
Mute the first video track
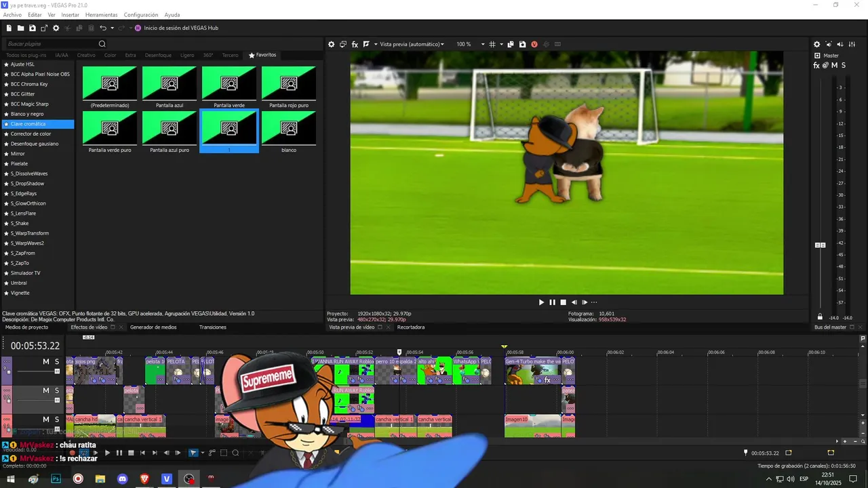click(46, 362)
